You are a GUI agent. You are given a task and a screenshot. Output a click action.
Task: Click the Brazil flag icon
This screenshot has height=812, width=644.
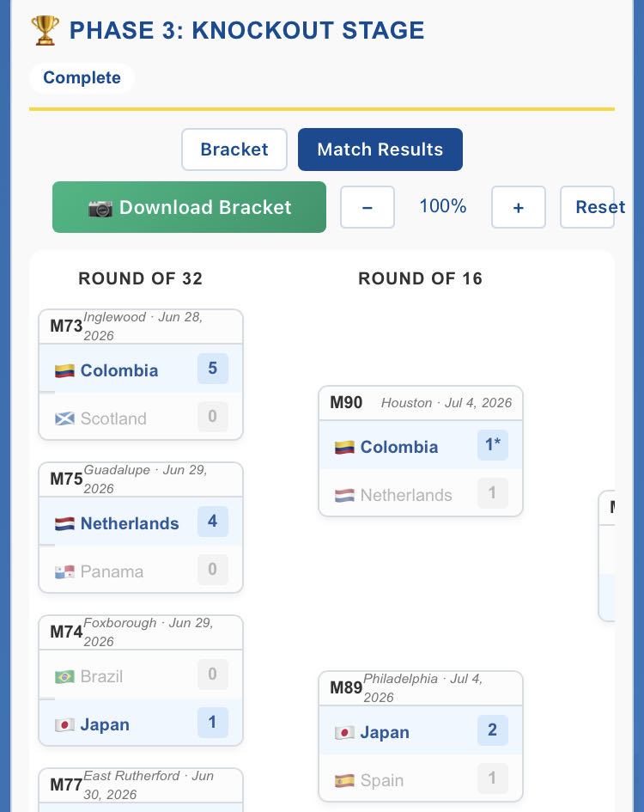[x=64, y=676]
